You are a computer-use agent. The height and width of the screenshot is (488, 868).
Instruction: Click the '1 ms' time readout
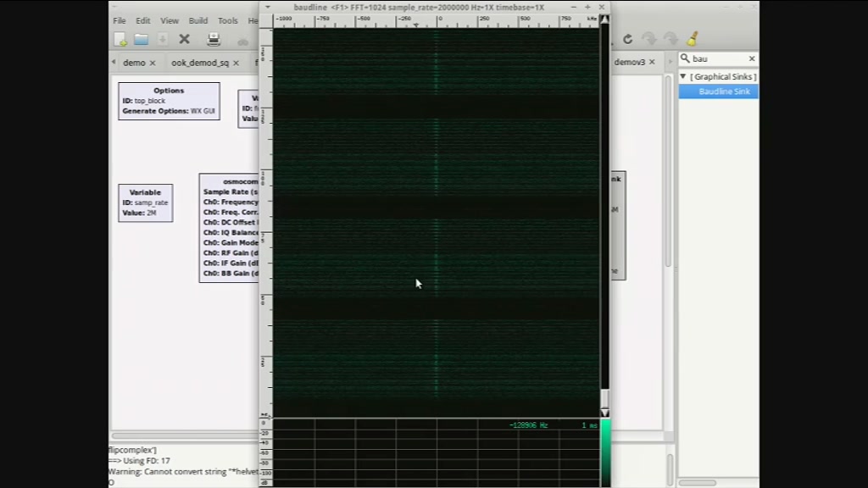pyautogui.click(x=589, y=425)
